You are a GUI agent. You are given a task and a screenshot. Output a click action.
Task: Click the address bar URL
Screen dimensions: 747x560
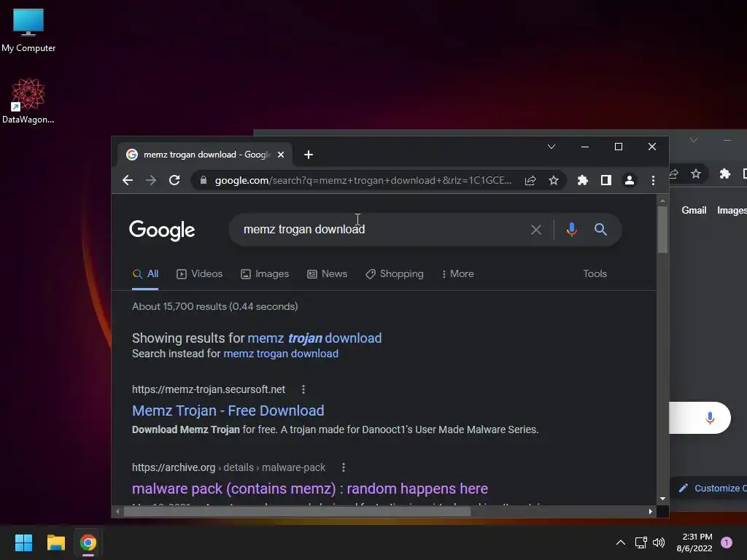click(363, 181)
